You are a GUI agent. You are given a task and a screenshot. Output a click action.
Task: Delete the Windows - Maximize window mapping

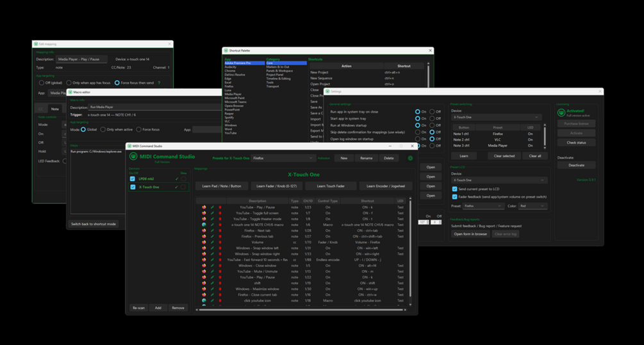(x=220, y=289)
